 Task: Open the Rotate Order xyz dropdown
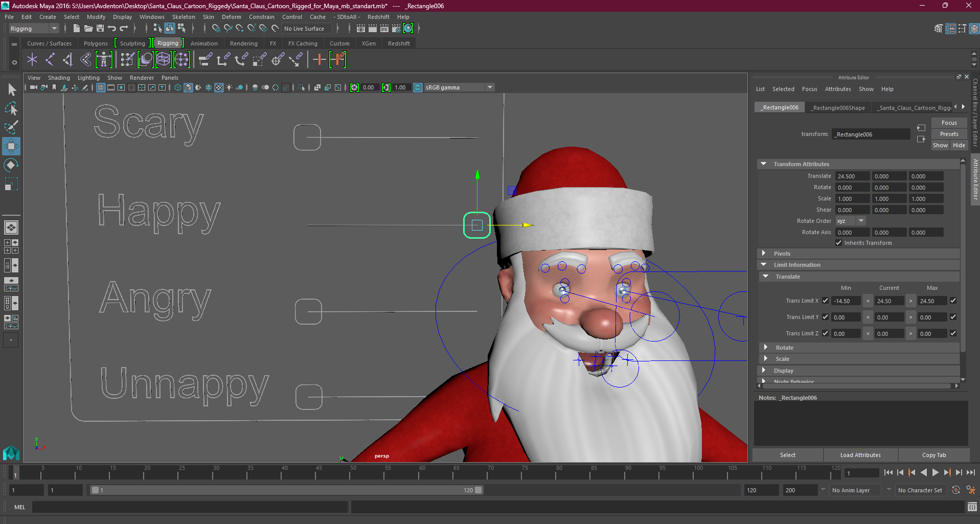(851, 221)
